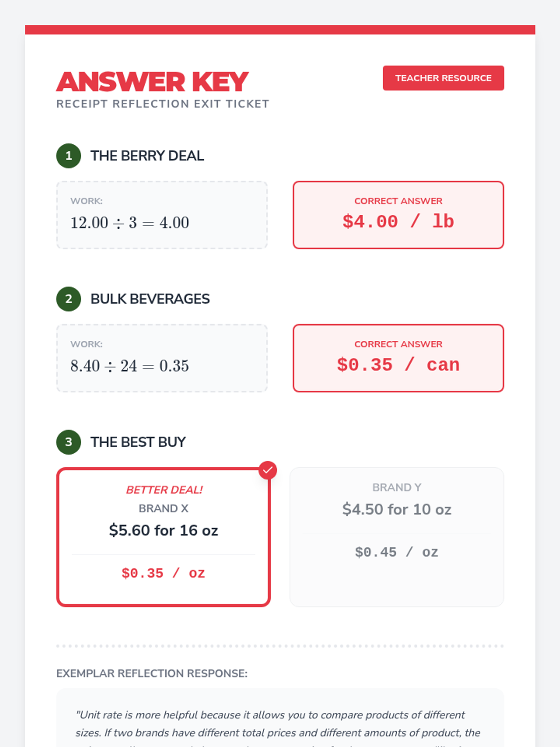Click the Teacher Resource badge
Screen dimensions: 560x747
(x=443, y=78)
